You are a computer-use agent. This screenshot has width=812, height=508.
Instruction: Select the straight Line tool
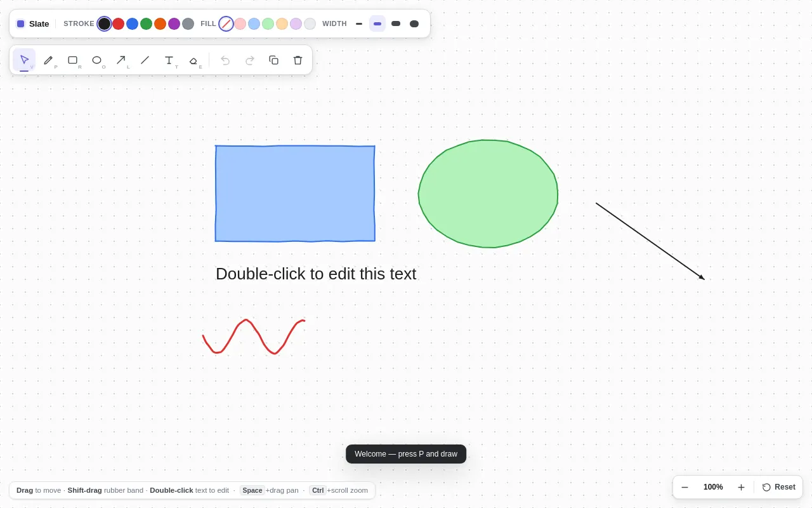tap(145, 60)
